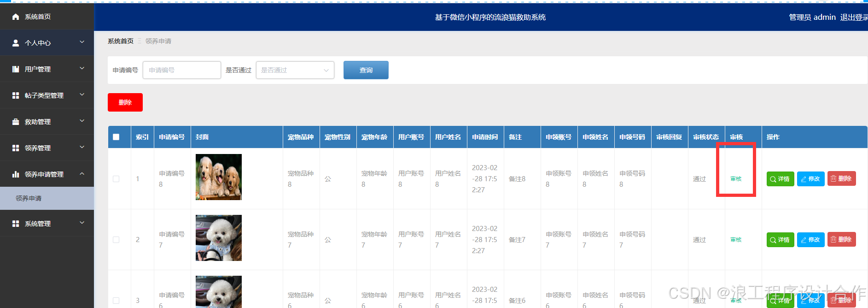868x308 pixels.
Task: Open the white dog cover image in row 2
Action: point(219,238)
